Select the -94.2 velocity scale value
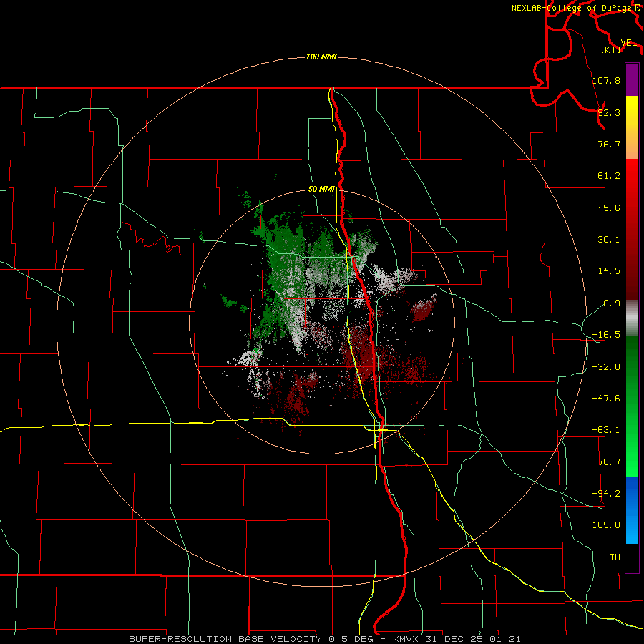The image size is (644, 644). (606, 493)
